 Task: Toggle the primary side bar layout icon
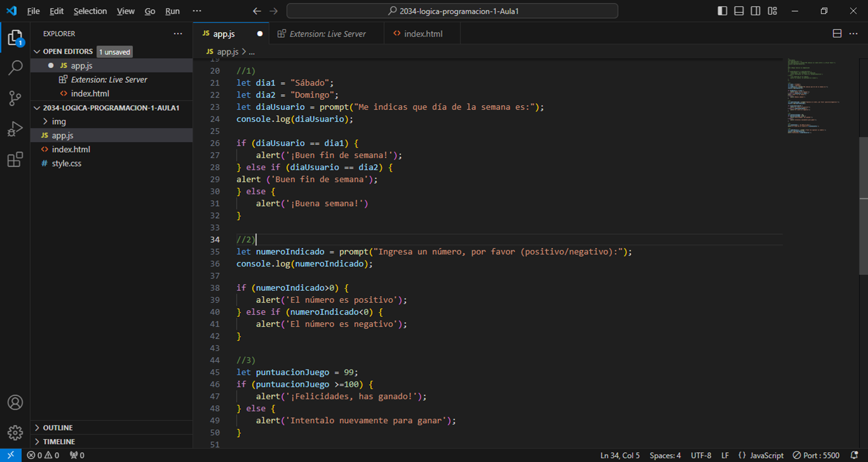(722, 11)
